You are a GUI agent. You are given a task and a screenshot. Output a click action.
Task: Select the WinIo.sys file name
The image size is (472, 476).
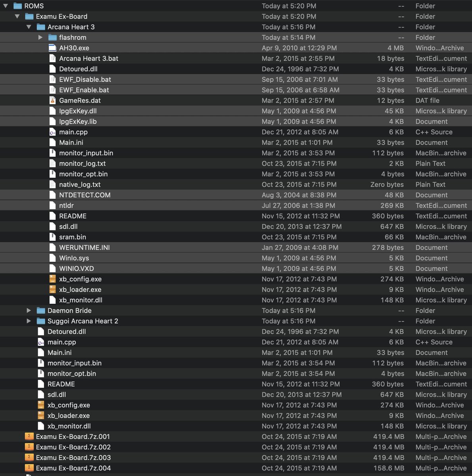tap(74, 258)
